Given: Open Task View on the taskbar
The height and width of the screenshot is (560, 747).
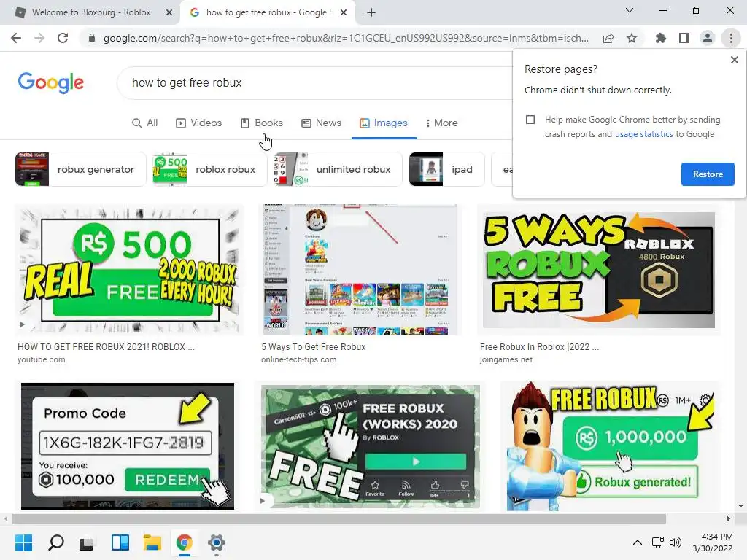Looking at the screenshot, I should coord(88,542).
